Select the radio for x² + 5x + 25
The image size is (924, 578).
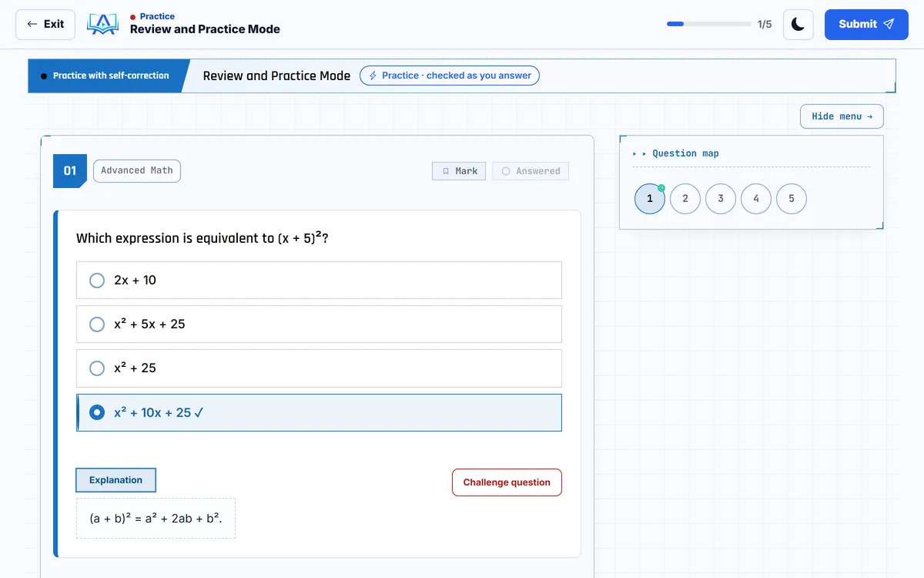(97, 324)
